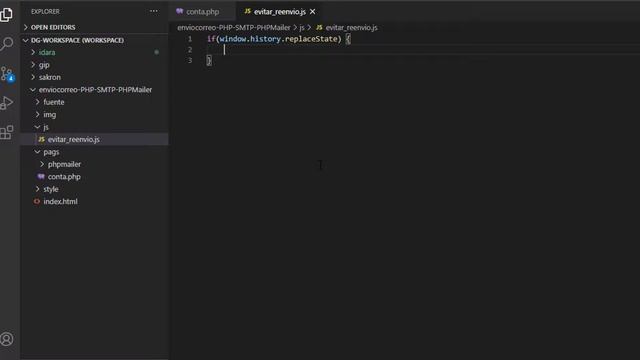Image resolution: width=640 pixels, height=360 pixels.
Task: Click line number 3 in the gutter
Action: pyautogui.click(x=190, y=60)
